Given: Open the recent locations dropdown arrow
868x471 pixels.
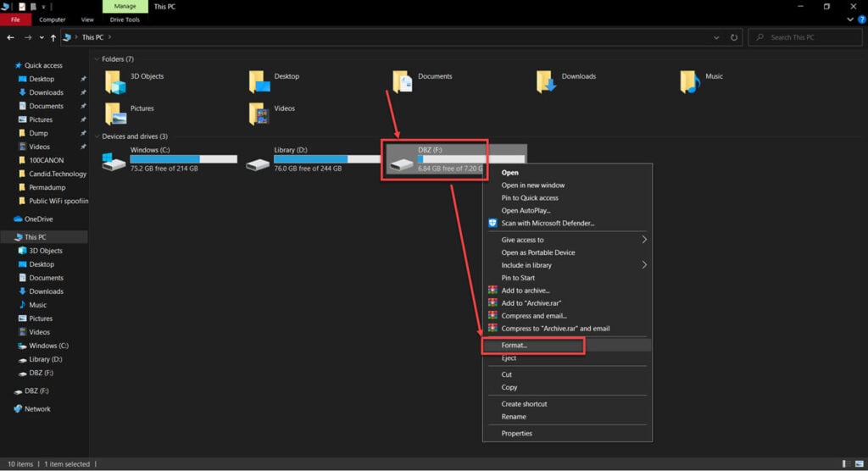Looking at the screenshot, I should pyautogui.click(x=42, y=37).
